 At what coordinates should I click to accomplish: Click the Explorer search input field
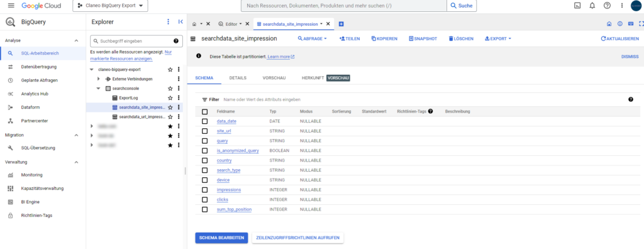[136, 41]
